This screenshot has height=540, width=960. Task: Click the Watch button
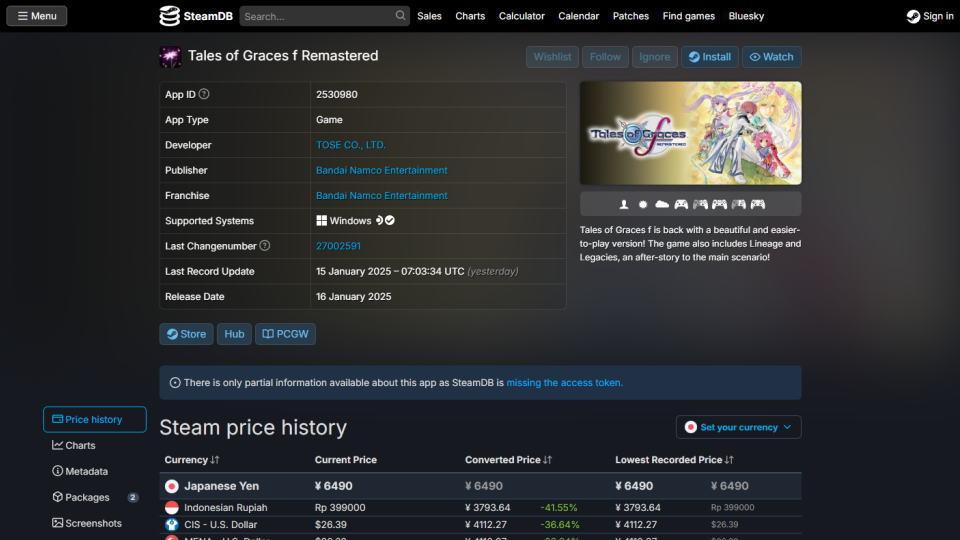(771, 57)
